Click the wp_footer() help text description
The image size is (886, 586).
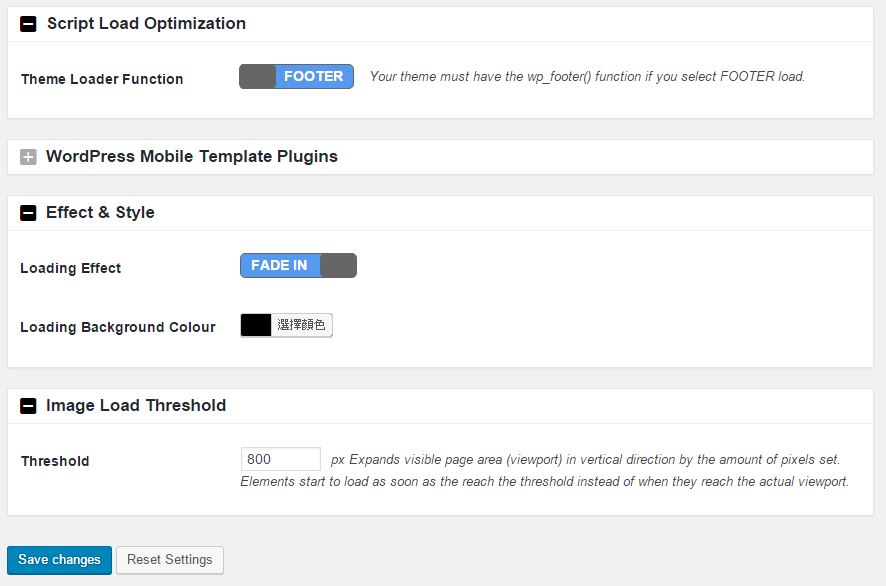587,76
